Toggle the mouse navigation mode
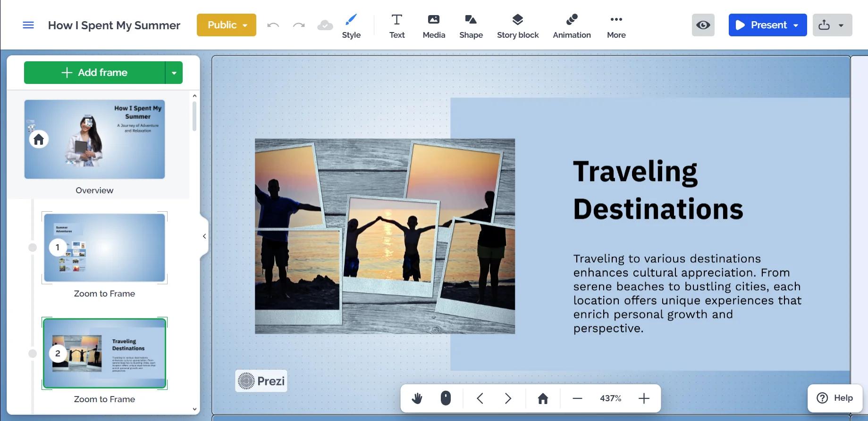The height and width of the screenshot is (421, 868). (x=446, y=398)
